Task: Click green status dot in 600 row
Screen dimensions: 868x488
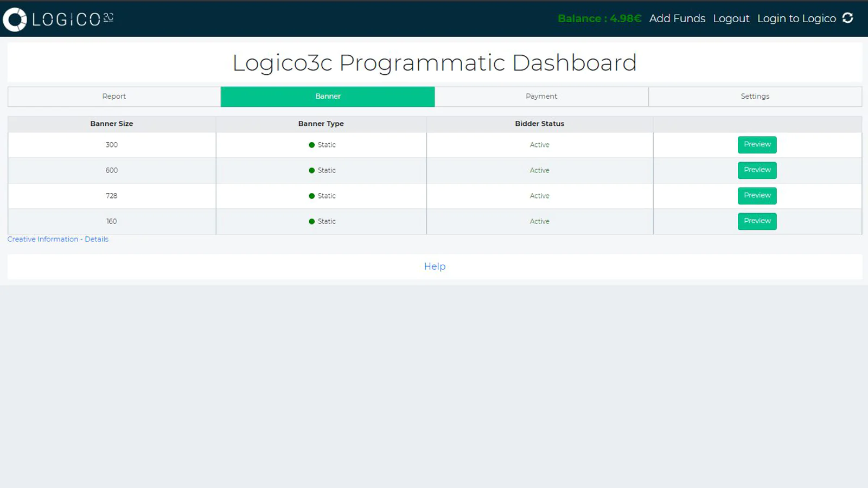Action: pos(311,170)
